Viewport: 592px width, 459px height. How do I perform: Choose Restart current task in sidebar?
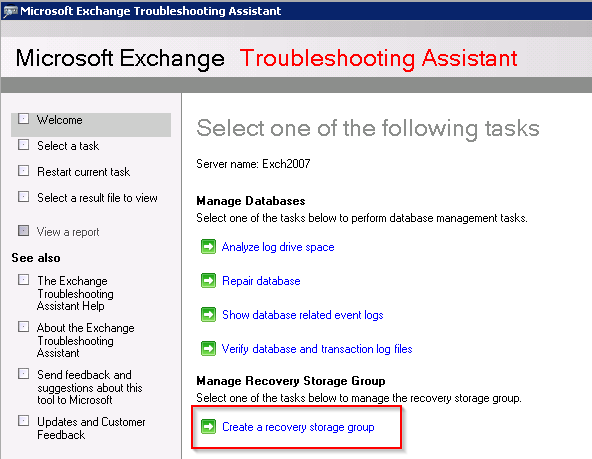83,172
